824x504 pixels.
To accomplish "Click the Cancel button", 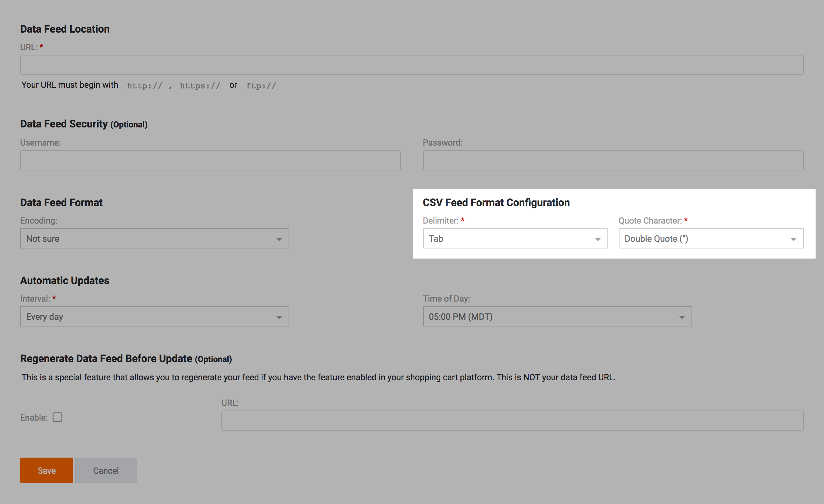I will (106, 470).
